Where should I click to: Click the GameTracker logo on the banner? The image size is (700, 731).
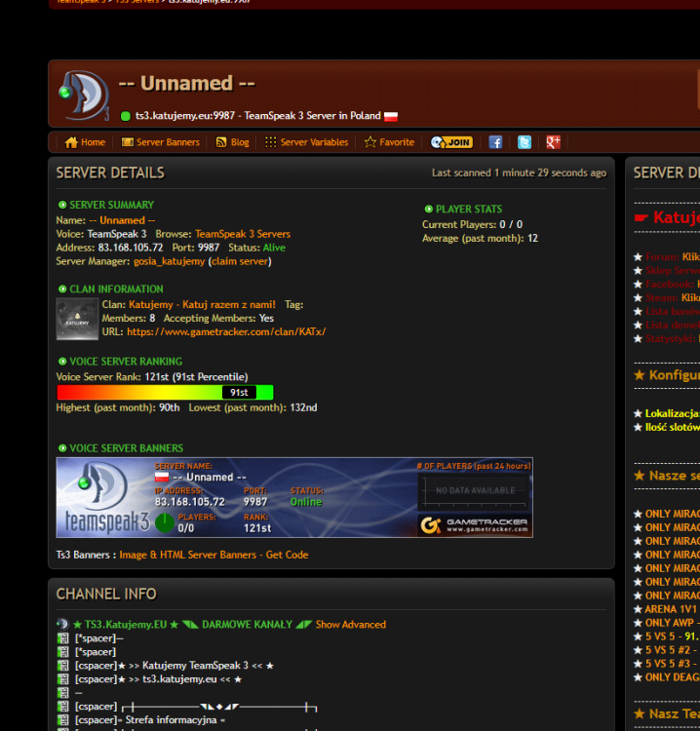475,525
